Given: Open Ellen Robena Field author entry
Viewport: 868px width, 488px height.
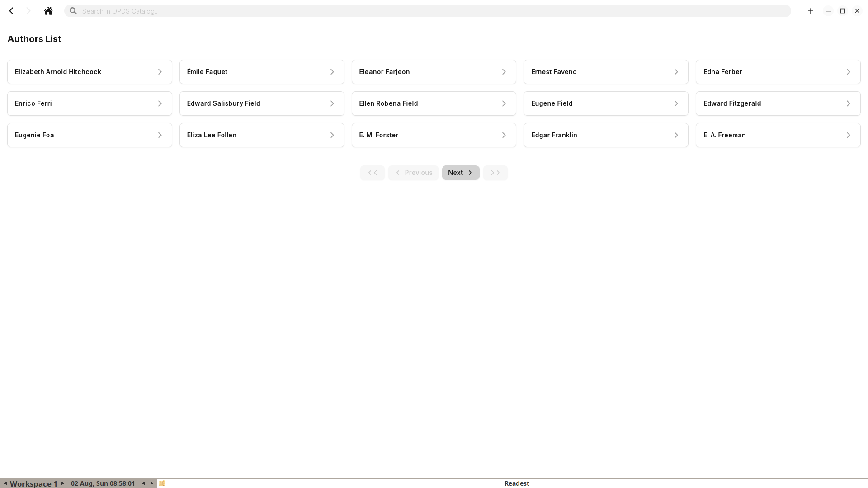Looking at the screenshot, I should (434, 103).
